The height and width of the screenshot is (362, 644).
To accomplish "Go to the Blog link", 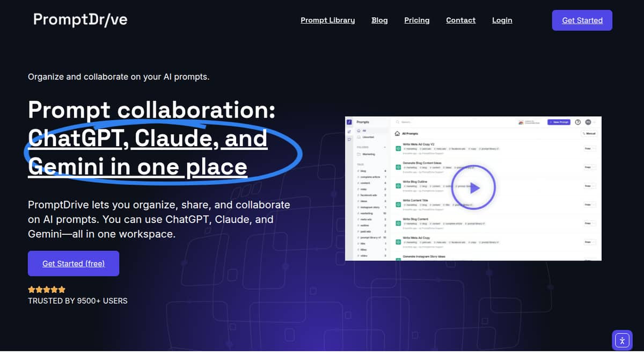I will pyautogui.click(x=379, y=20).
